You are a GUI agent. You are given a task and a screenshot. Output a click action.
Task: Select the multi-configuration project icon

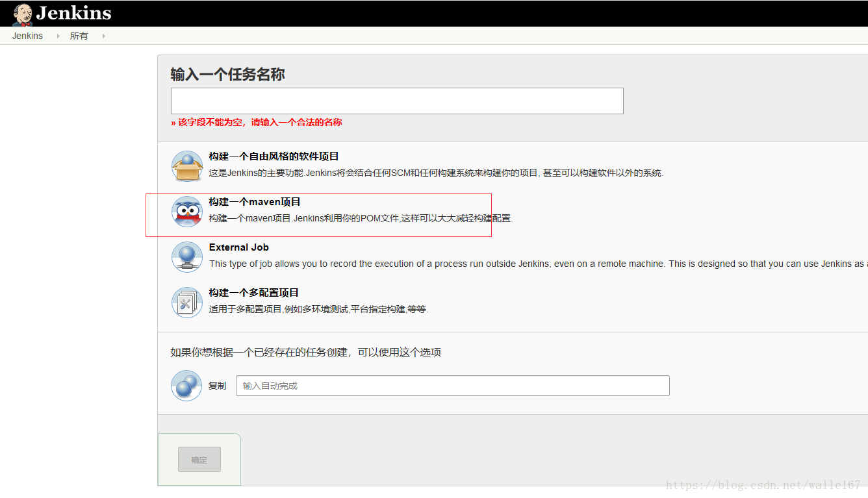pos(187,303)
